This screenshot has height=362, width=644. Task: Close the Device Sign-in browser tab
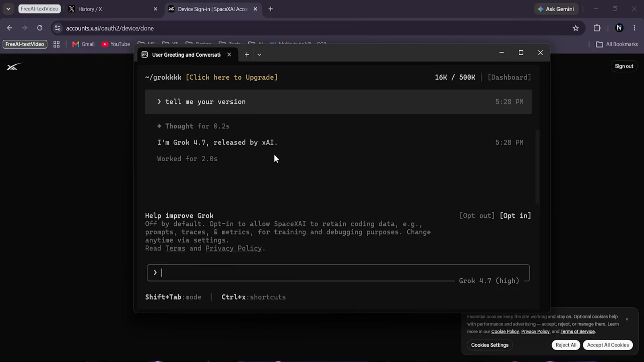point(255,9)
